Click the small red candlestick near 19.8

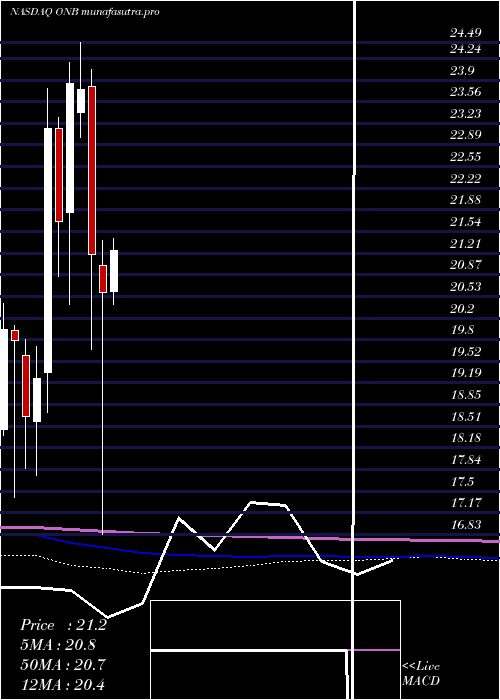point(15,335)
